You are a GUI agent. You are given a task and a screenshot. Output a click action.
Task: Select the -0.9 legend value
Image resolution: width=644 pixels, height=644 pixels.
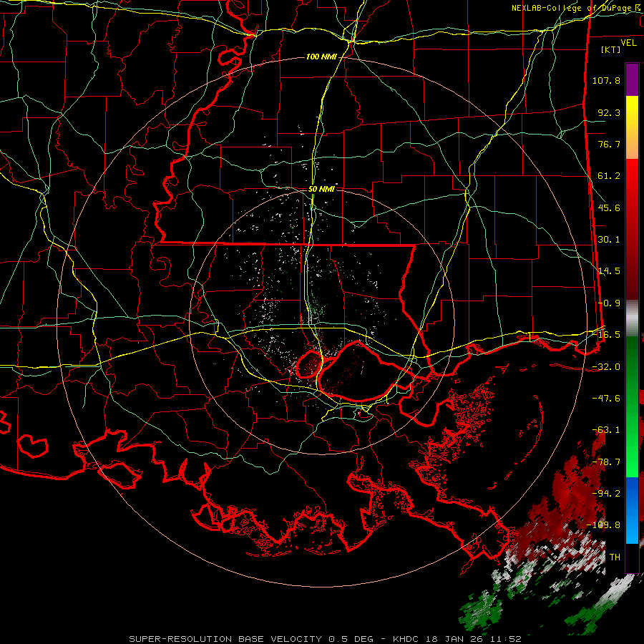pyautogui.click(x=609, y=303)
